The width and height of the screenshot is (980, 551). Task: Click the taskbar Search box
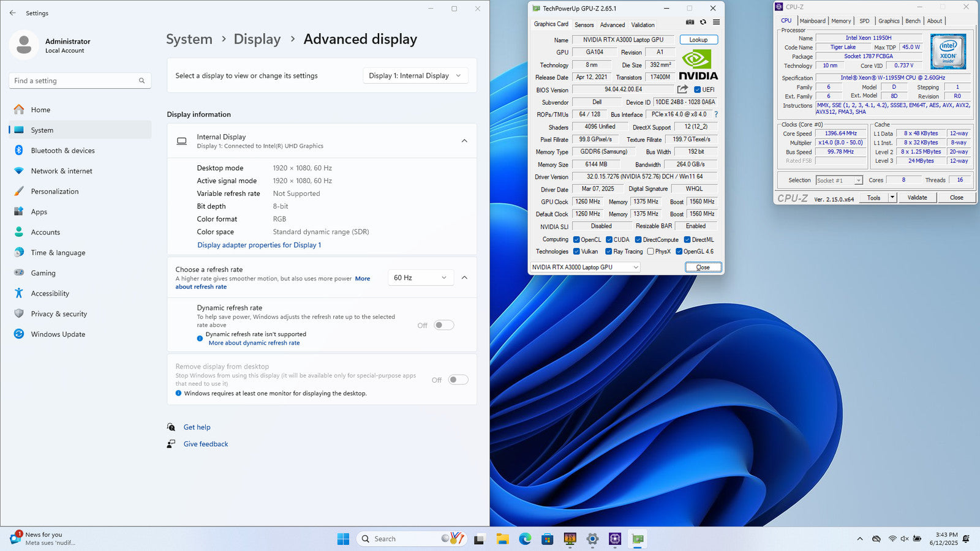pyautogui.click(x=410, y=539)
